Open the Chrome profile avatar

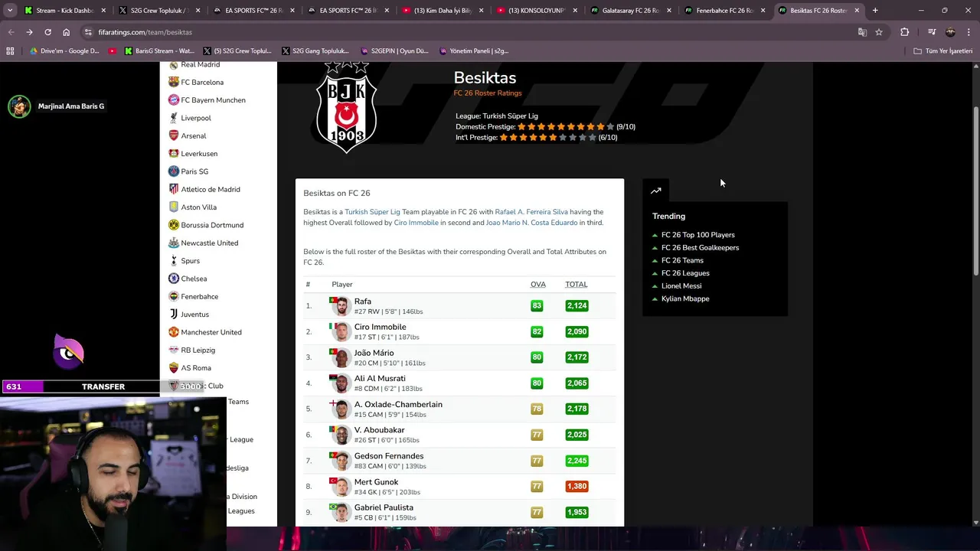pyautogui.click(x=950, y=32)
